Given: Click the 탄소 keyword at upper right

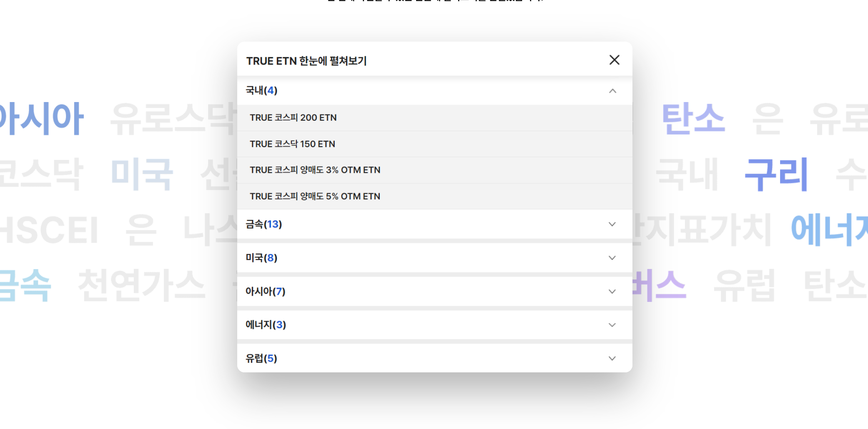Looking at the screenshot, I should 693,119.
